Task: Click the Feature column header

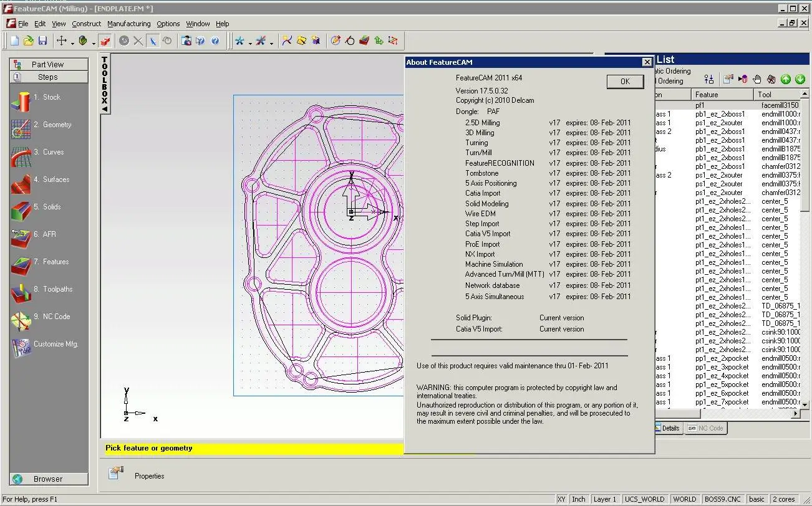Action: (722, 95)
